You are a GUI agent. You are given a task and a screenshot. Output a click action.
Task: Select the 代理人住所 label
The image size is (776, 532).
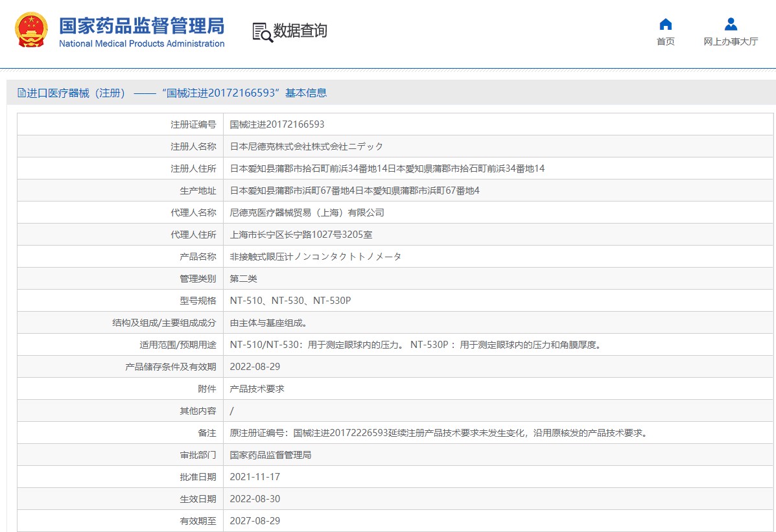tap(193, 235)
